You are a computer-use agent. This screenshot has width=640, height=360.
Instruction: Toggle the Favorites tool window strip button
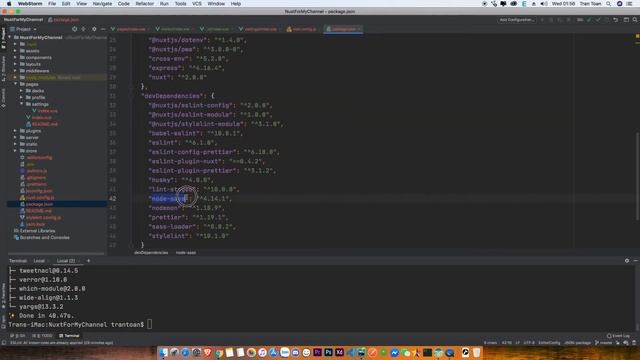tap(3, 296)
